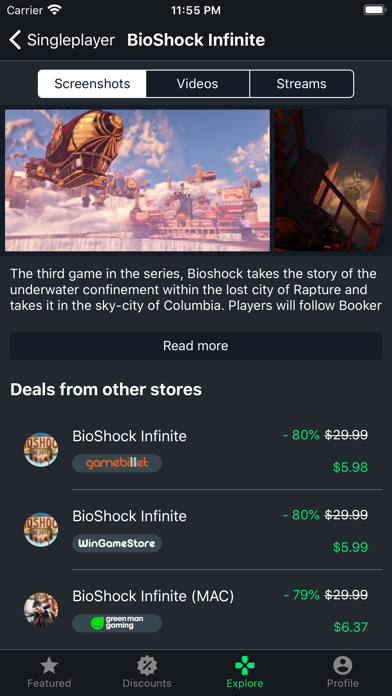Tap the WinGameStore deal game icon
Image resolution: width=392 pixels, height=696 pixels.
(41, 530)
